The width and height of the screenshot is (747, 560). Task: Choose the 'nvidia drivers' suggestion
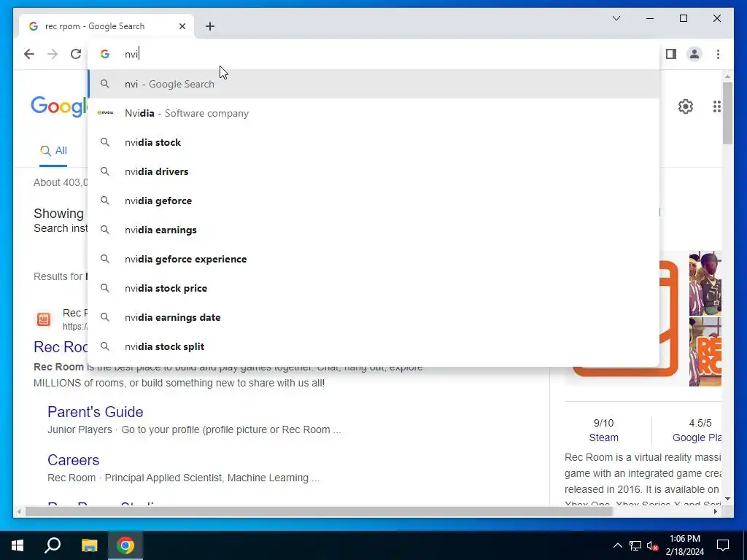pyautogui.click(x=374, y=171)
